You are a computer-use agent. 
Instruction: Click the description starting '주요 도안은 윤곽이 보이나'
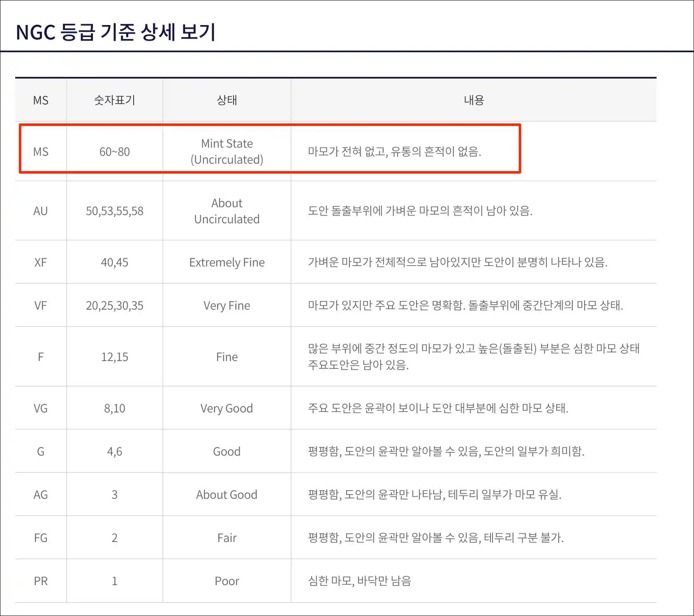coord(438,408)
